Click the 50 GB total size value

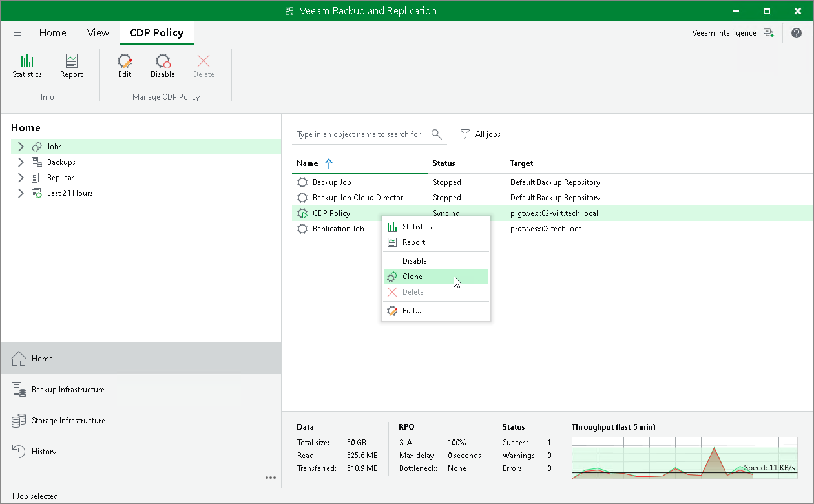tap(357, 443)
